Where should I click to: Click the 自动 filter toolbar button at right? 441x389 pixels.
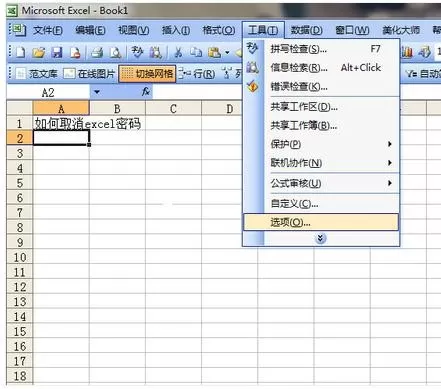(x=423, y=73)
